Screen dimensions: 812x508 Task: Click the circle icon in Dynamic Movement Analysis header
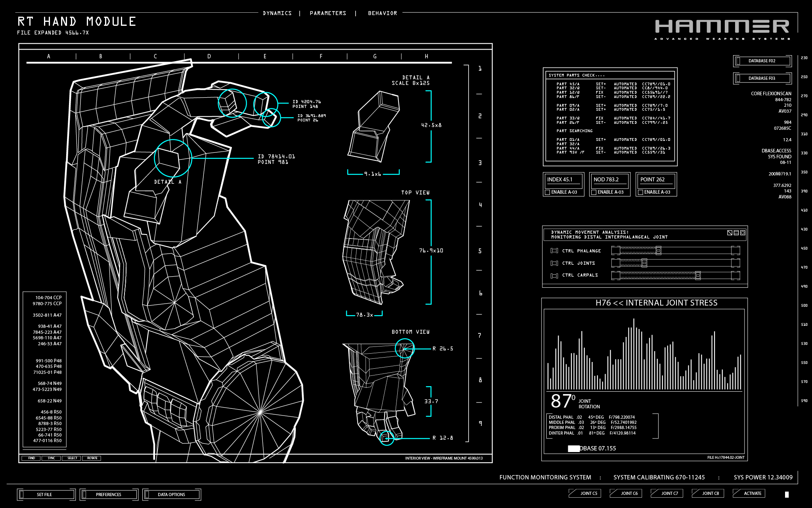[743, 233]
